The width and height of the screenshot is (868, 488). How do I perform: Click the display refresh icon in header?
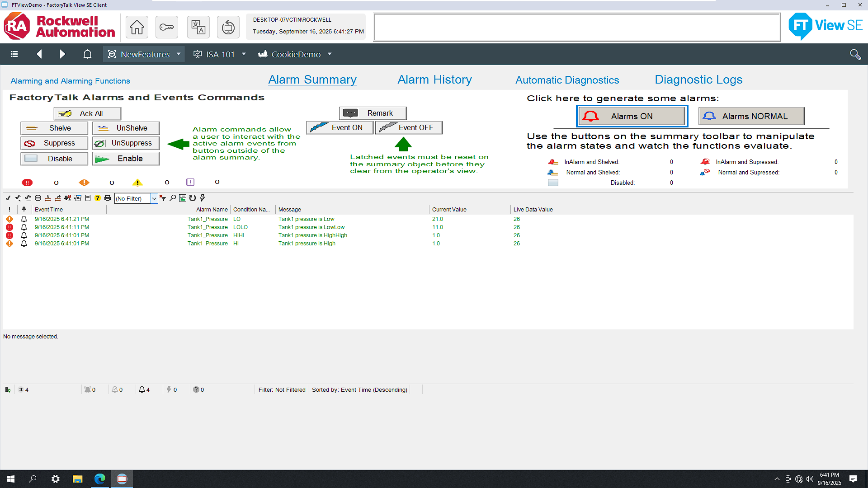tap(228, 27)
